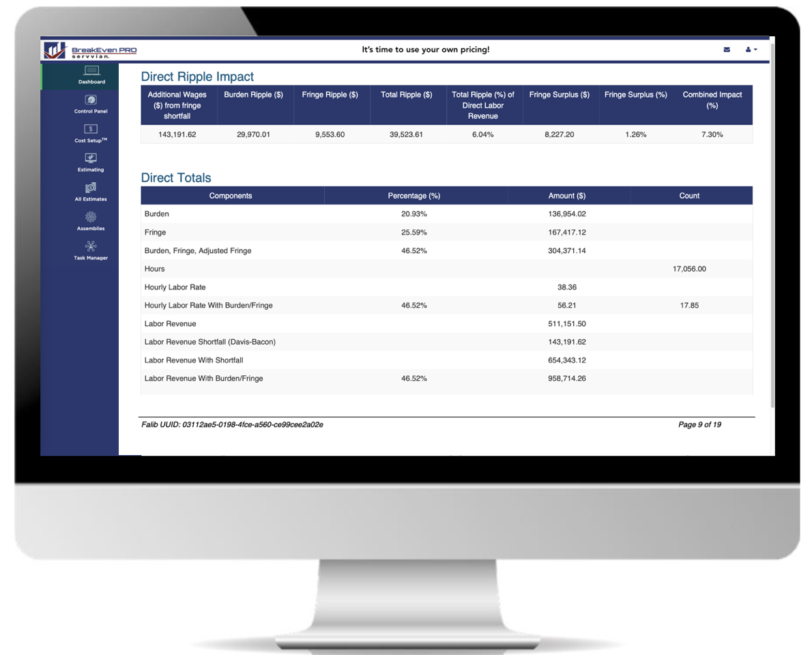The image size is (812, 655).
Task: Open the Task Manager icon
Action: pyautogui.click(x=91, y=246)
